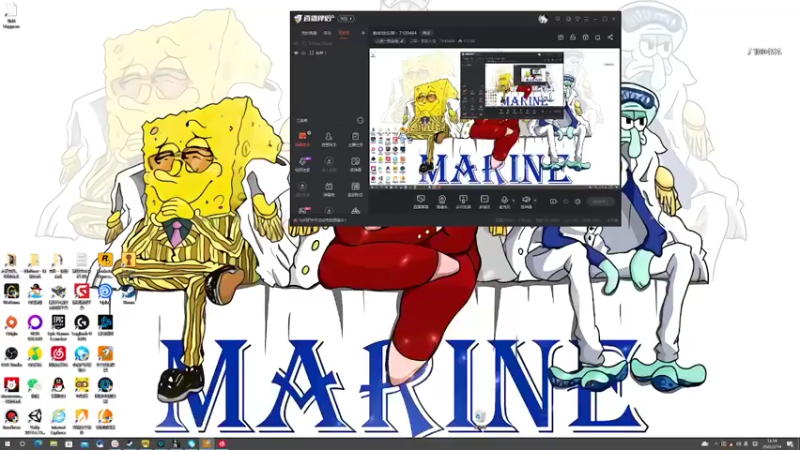This screenshot has width=800, height=450.
Task: Click the small button next to stream title
Action: 426,33
